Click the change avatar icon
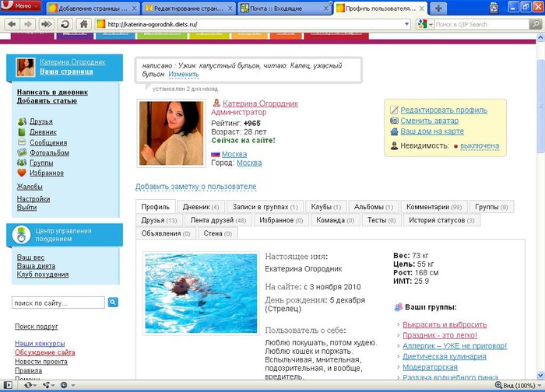This screenshot has height=392, width=545. pyautogui.click(x=395, y=121)
